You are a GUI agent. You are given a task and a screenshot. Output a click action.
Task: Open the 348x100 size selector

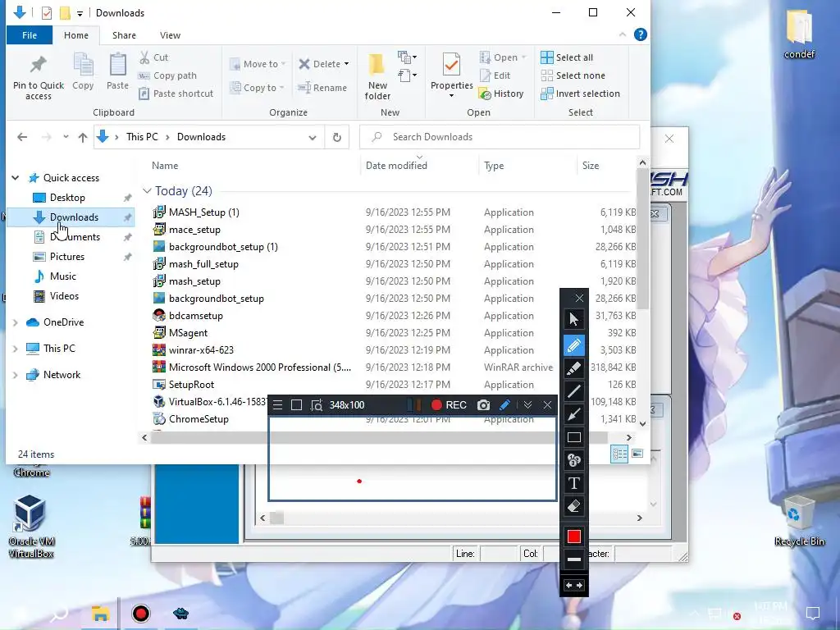(x=347, y=405)
